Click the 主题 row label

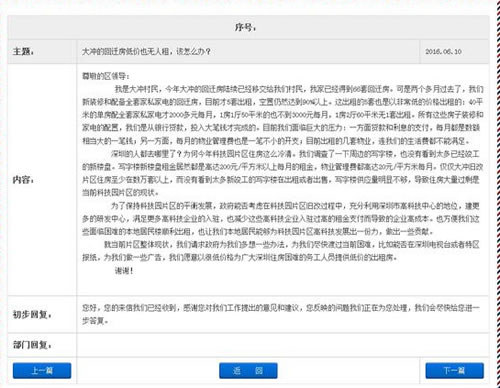click(23, 52)
